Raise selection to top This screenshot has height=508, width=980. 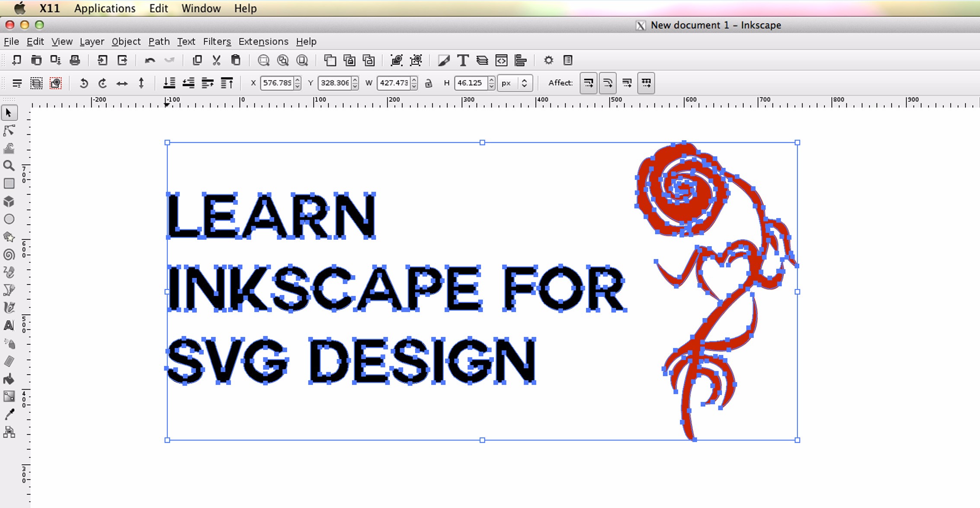coord(227,83)
